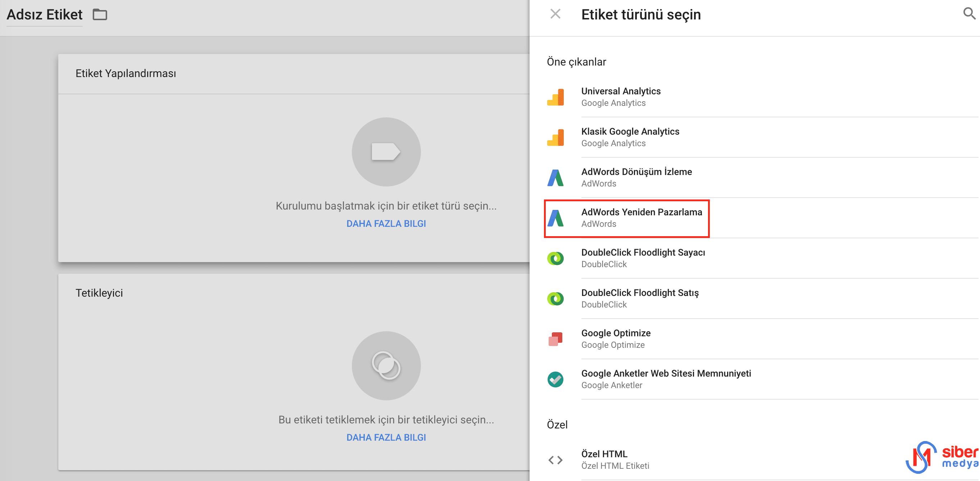Click the trigger circles icon in Tetikleyici

(386, 365)
